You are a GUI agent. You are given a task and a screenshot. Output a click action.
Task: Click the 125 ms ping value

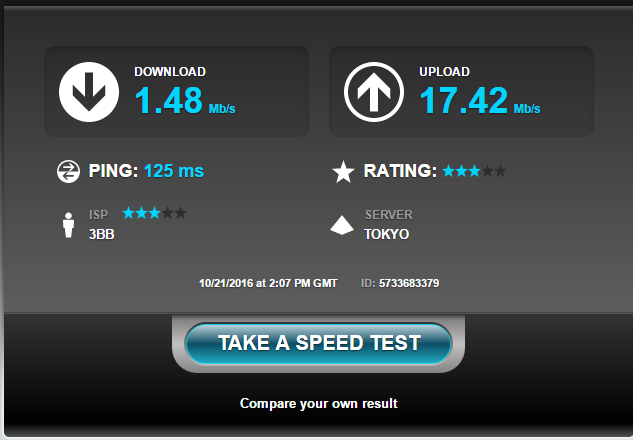[174, 171]
